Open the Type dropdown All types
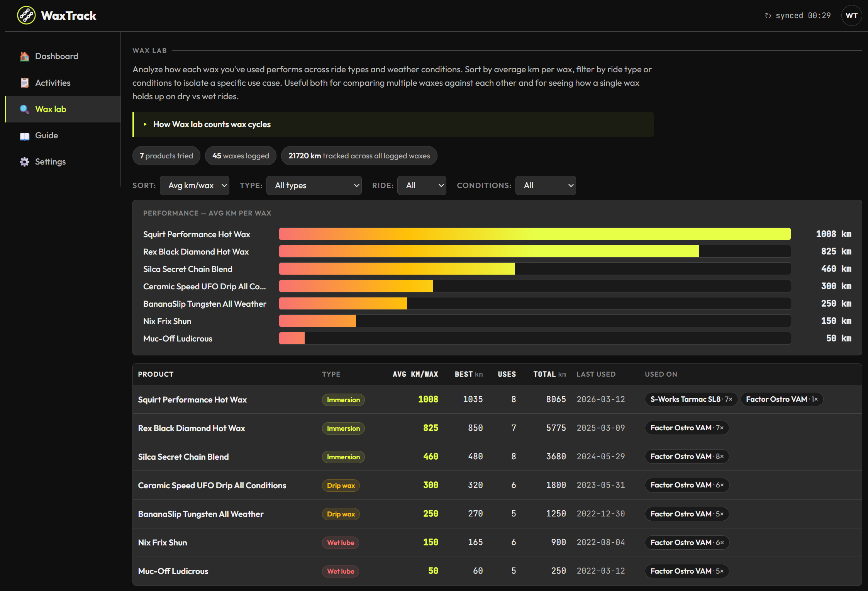Screen dimensions: 868x591 (x=314, y=185)
